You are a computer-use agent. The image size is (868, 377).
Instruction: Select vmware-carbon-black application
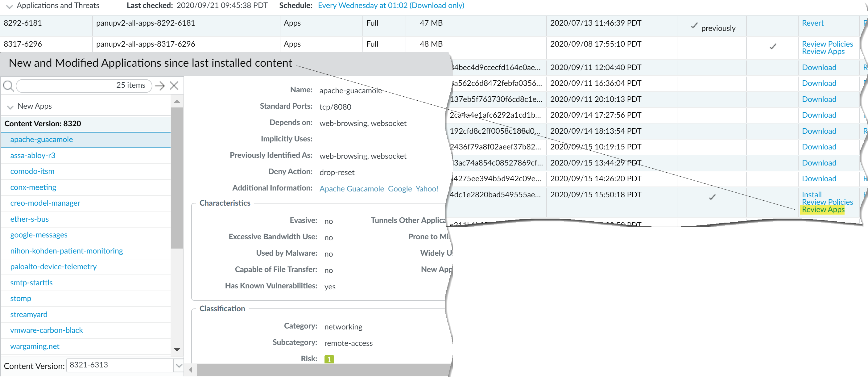tap(47, 330)
